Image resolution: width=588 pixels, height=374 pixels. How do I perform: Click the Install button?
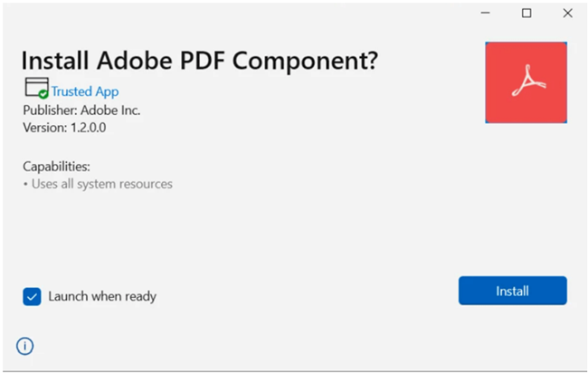point(512,291)
